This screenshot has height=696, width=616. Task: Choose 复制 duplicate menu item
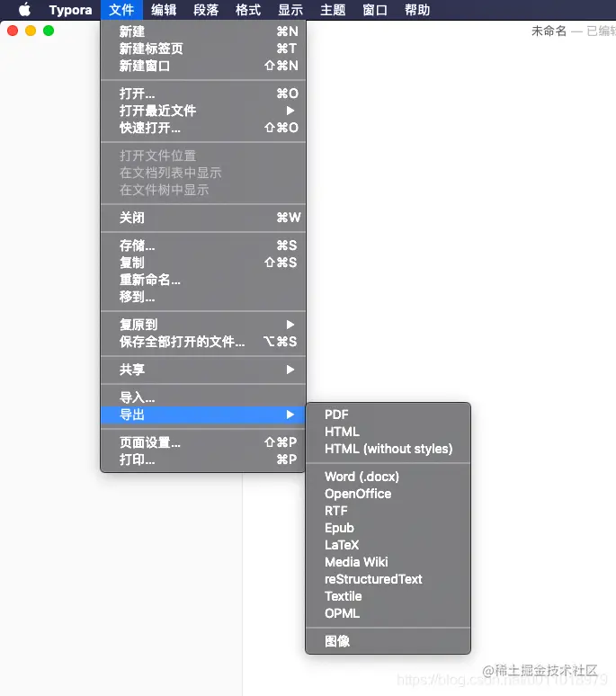[x=203, y=263]
